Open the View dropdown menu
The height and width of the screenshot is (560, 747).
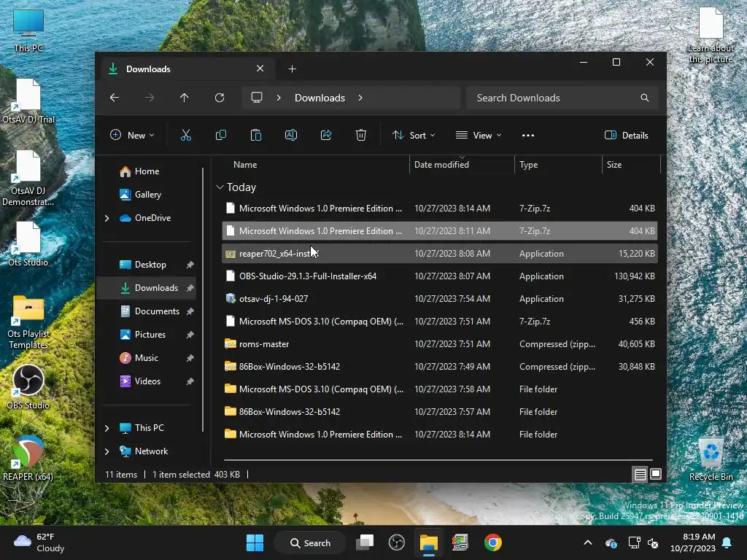pos(479,135)
